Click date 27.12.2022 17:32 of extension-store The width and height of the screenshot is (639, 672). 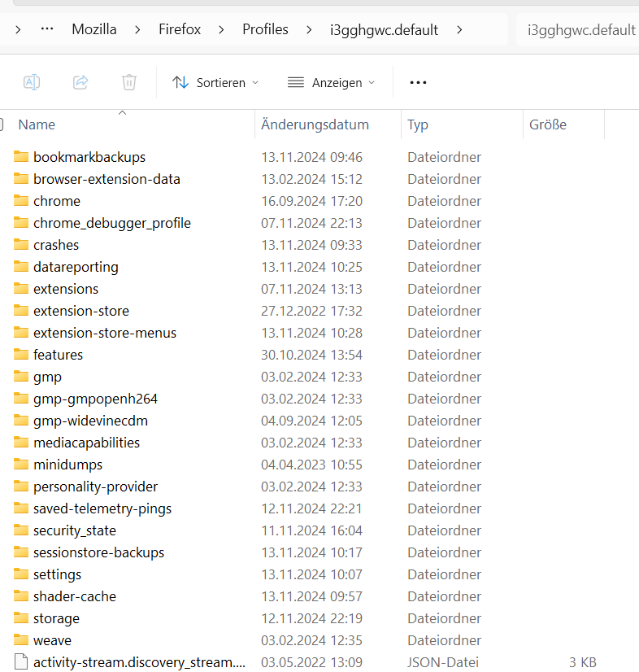312,311
